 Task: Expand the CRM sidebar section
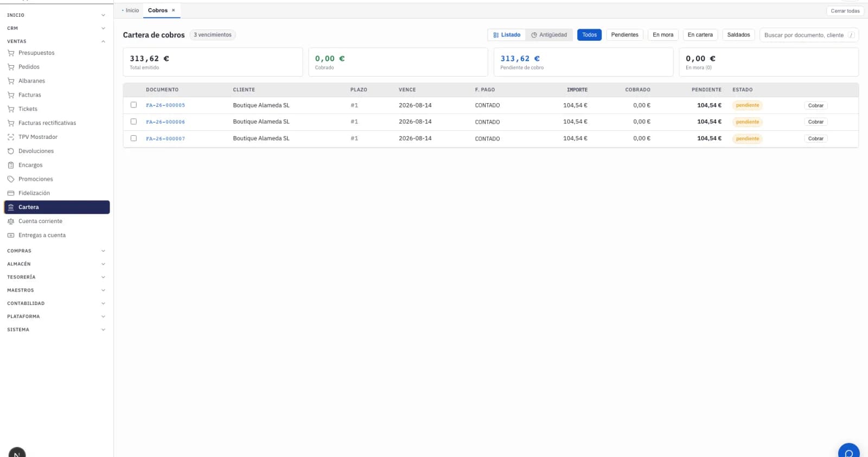(56, 28)
